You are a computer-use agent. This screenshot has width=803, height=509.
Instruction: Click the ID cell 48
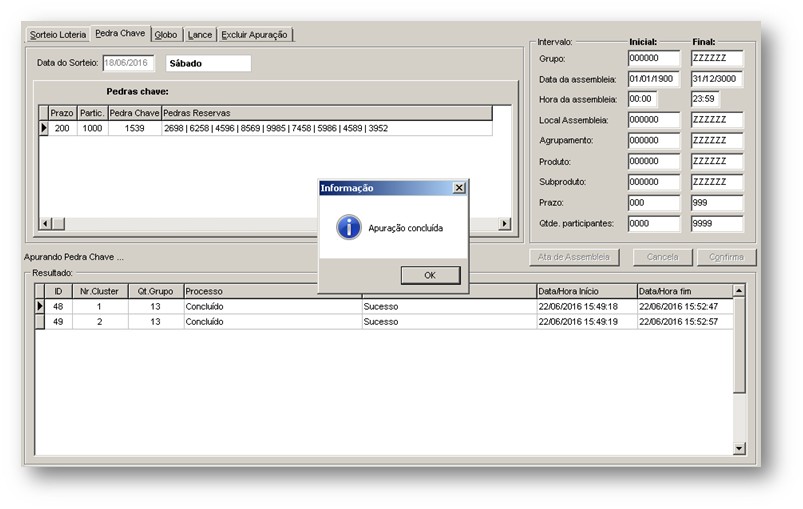click(x=58, y=306)
